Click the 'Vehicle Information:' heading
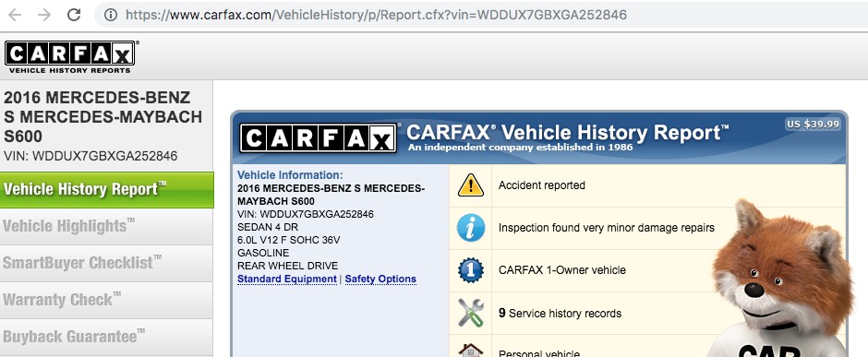The height and width of the screenshot is (357, 868). coord(290,175)
